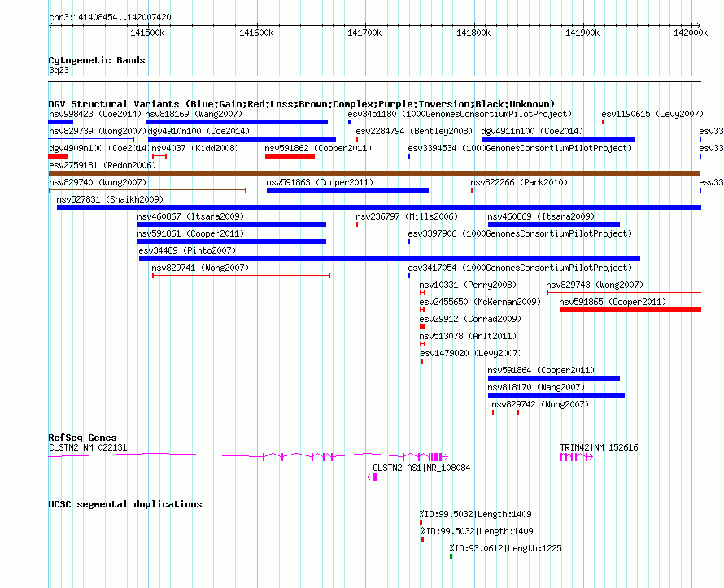Screen dimensions: 724x588
Task: Open the esv3417054 variant label
Action: pos(520,268)
